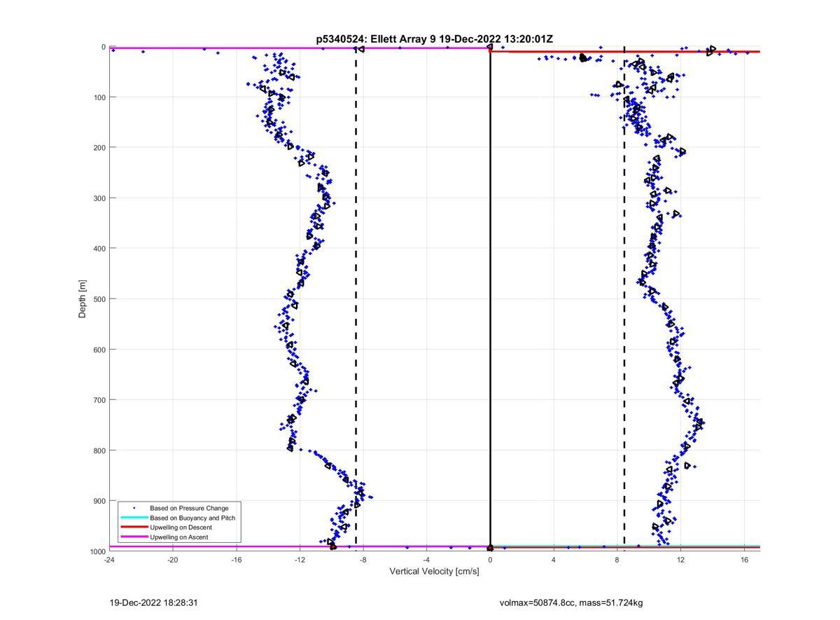This screenshot has height=620, width=840.
Task: Click the timestamp '19-Dec-2022 18:28:31'
Action: (x=154, y=602)
